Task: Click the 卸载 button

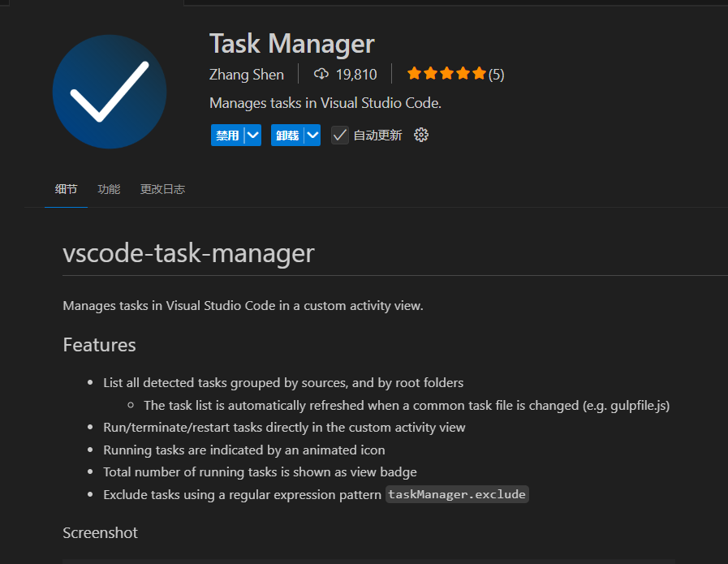Action: [x=287, y=136]
